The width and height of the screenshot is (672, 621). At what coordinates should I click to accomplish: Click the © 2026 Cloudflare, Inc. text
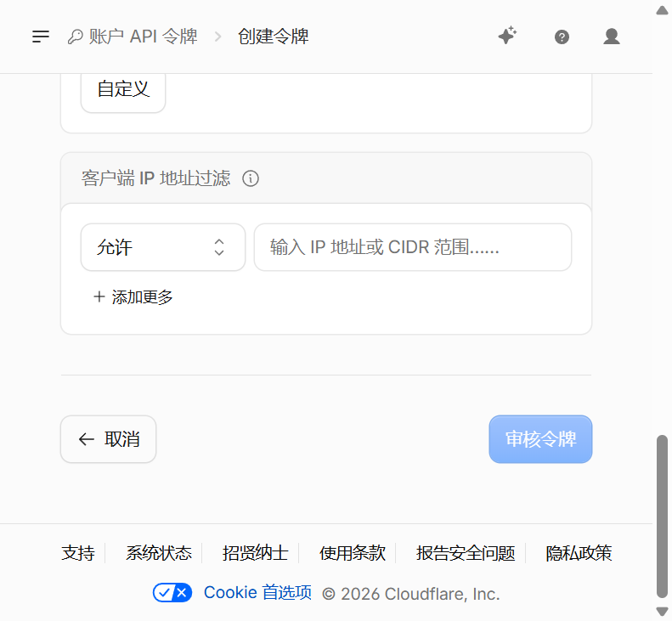pyautogui.click(x=411, y=594)
